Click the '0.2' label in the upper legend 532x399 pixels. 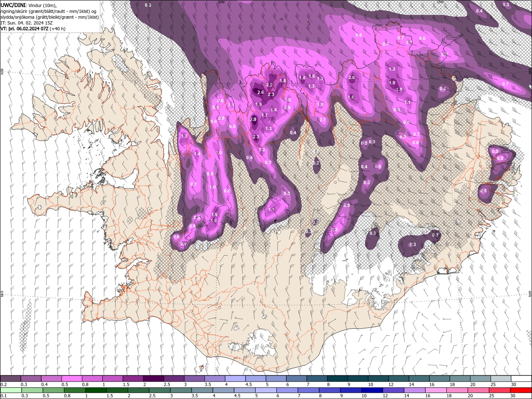pyautogui.click(x=4, y=384)
